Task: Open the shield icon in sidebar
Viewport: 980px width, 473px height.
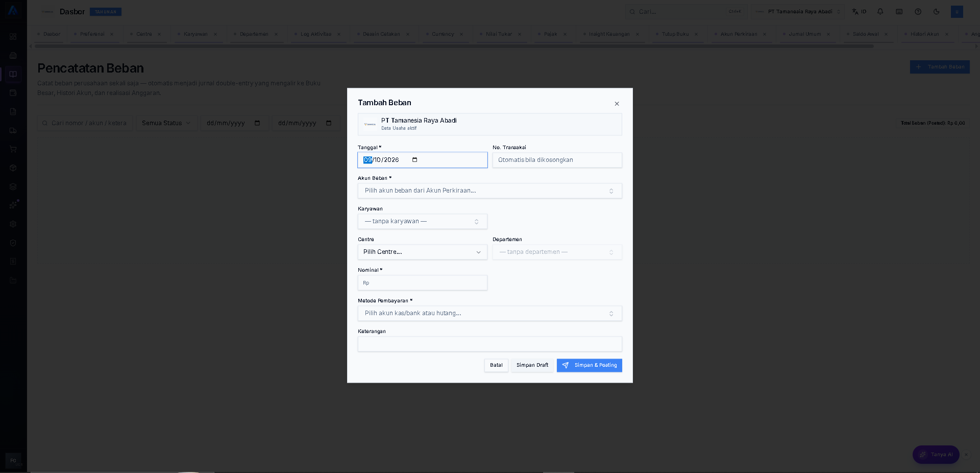Action: tap(13, 243)
